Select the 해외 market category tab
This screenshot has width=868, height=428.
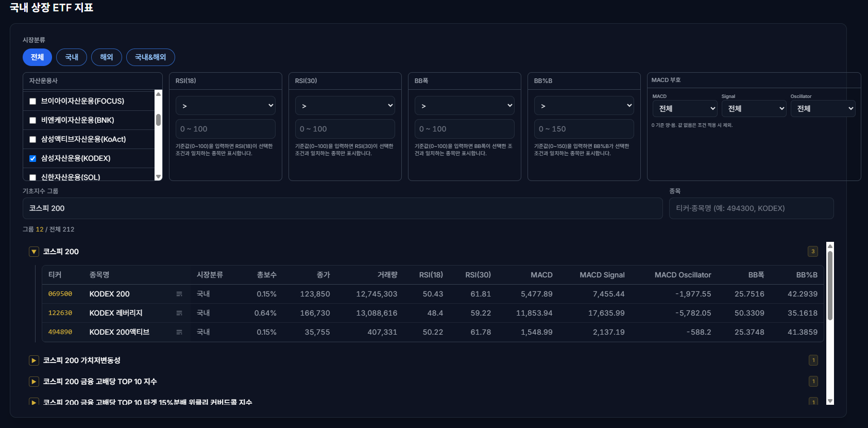click(107, 57)
